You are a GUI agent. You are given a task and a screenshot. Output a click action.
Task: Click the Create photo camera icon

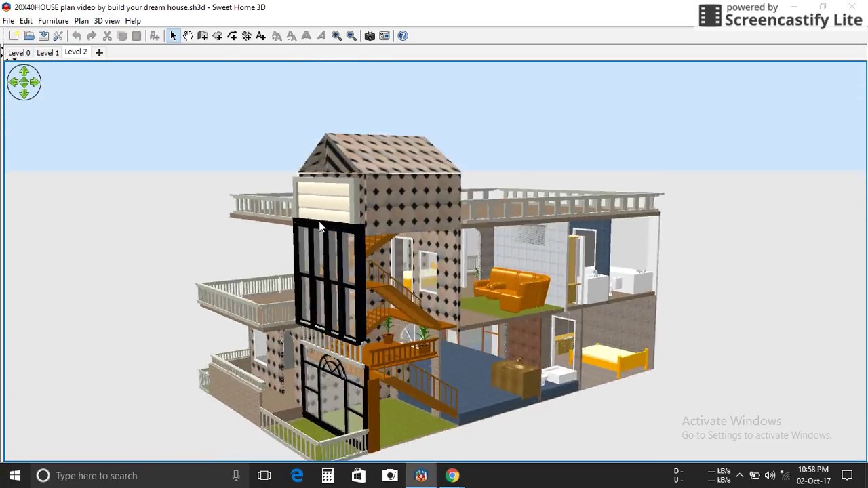370,35
